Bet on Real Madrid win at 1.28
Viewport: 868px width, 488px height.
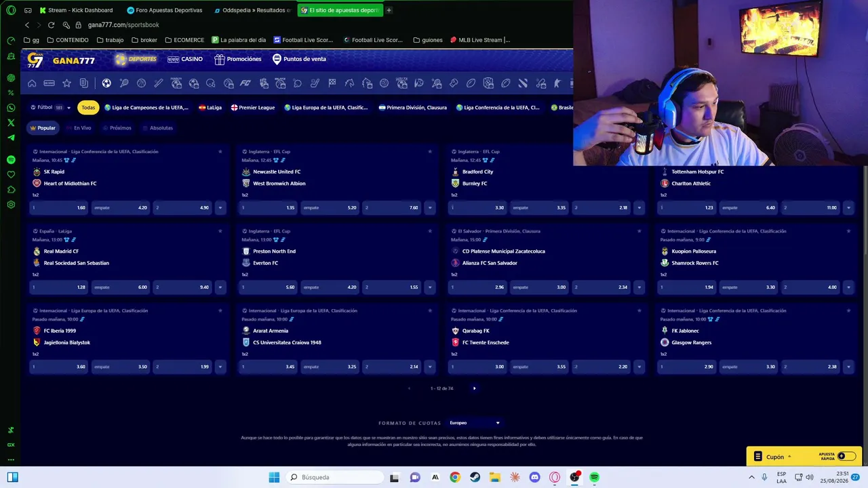pos(59,287)
